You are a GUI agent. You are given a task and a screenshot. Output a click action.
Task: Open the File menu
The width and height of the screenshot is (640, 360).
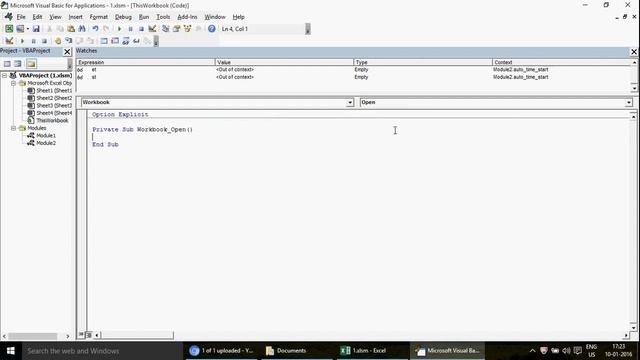tap(21, 17)
